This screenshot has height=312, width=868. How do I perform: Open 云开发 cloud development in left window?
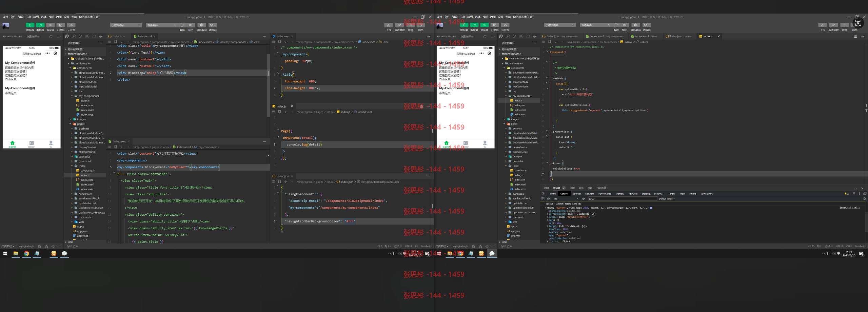(x=71, y=25)
